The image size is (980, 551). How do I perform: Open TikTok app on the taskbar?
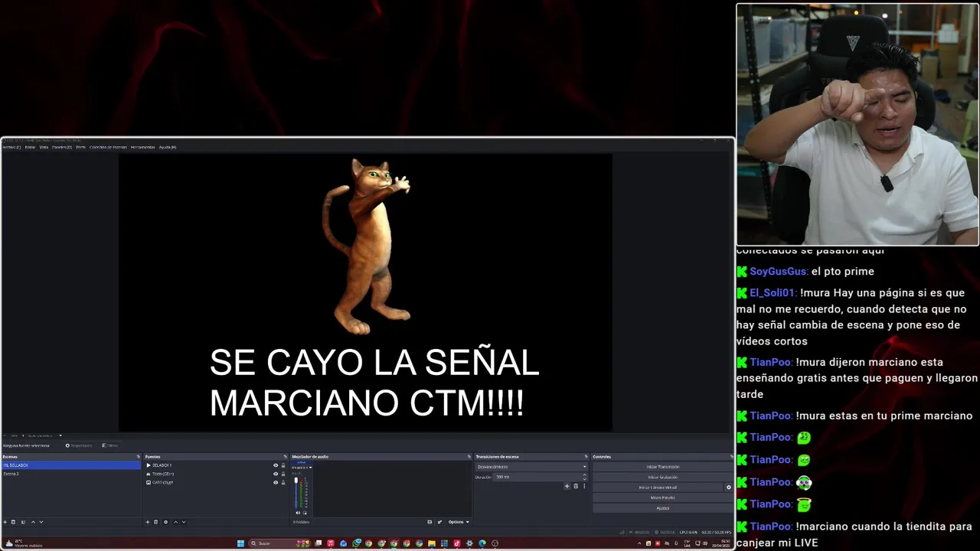[x=457, y=543]
